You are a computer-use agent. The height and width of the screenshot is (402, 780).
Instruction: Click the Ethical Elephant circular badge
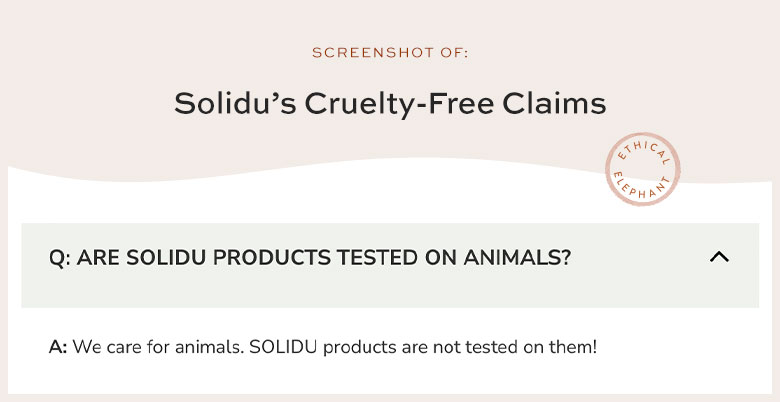(x=643, y=169)
